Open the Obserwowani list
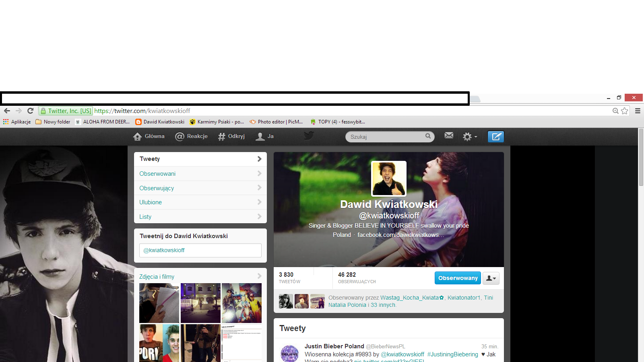 200,174
